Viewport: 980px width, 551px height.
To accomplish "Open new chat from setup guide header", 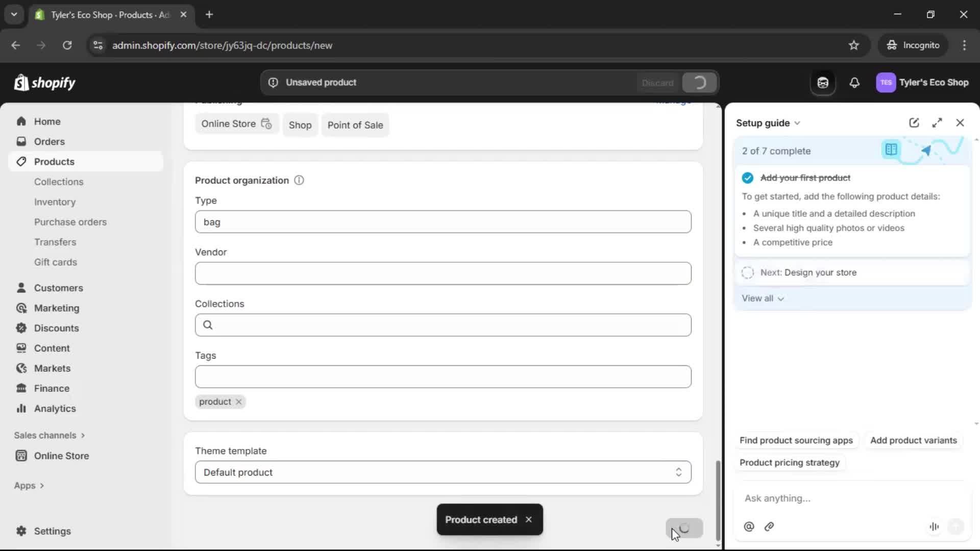I will tap(914, 122).
